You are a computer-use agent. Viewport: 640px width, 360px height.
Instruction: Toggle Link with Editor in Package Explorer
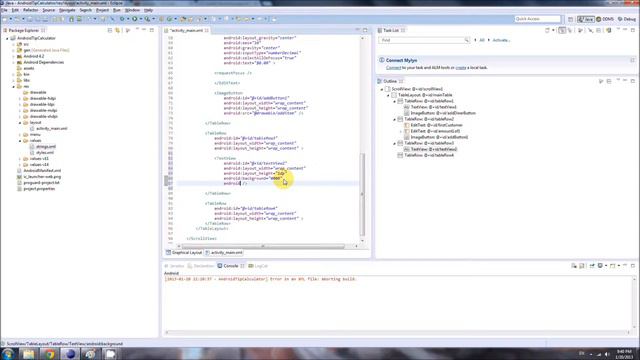click(x=118, y=30)
